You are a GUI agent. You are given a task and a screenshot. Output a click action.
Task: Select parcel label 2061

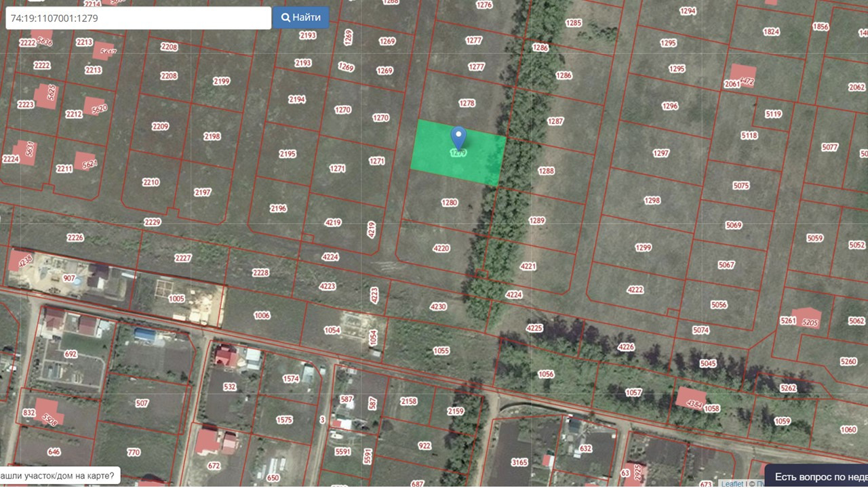[732, 84]
